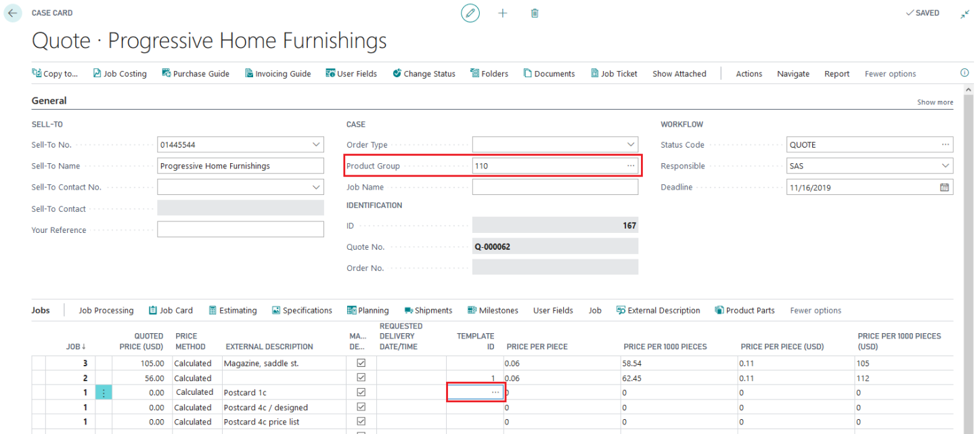980x434 pixels.
Task: Open the Navigate menu
Action: pos(793,74)
